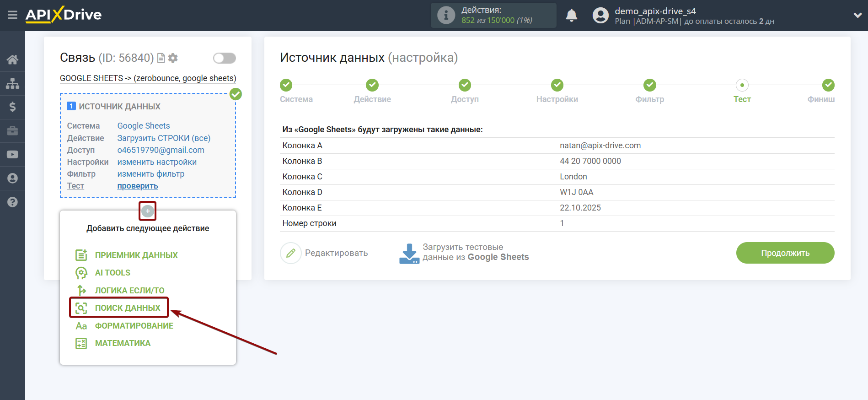Click the data search magnifier icon
Viewport: 868px width, 400px height.
(81, 308)
